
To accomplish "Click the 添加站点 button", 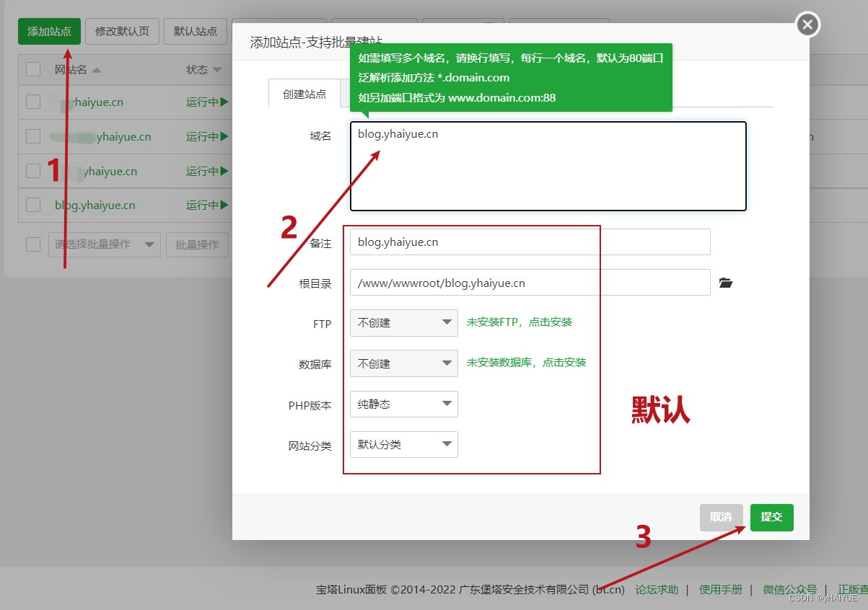I will (48, 31).
